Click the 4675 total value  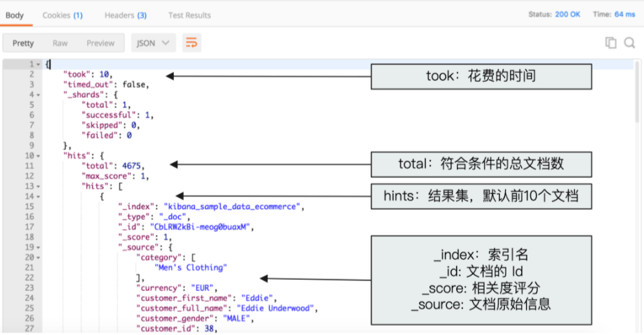point(131,166)
